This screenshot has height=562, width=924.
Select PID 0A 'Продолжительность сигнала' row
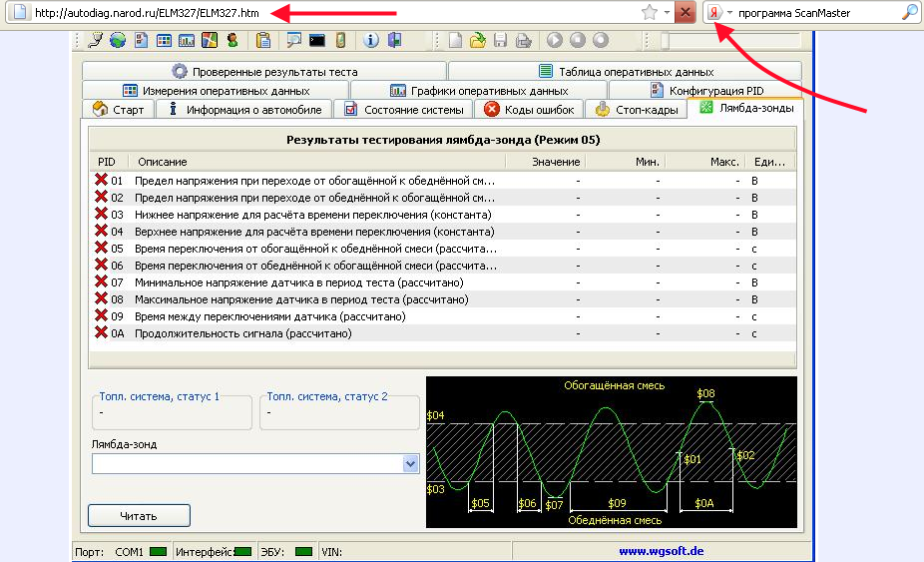(442, 333)
